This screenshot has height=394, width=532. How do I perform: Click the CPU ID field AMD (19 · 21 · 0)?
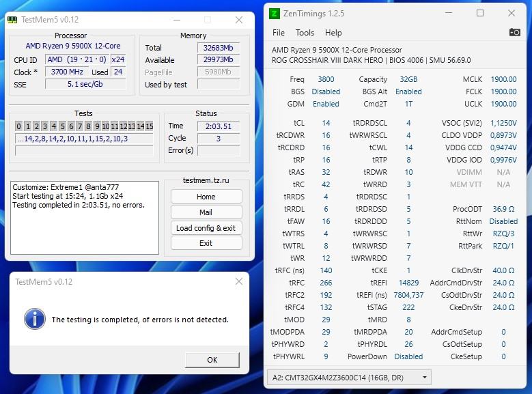[x=77, y=59]
